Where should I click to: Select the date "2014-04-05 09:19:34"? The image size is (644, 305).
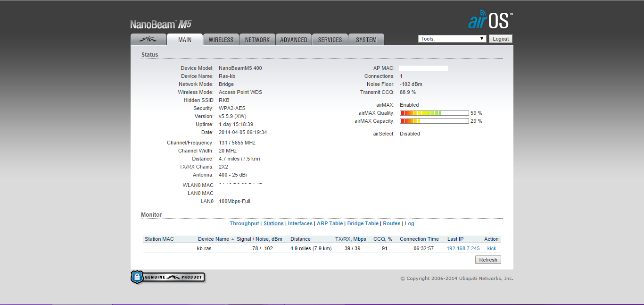243,132
